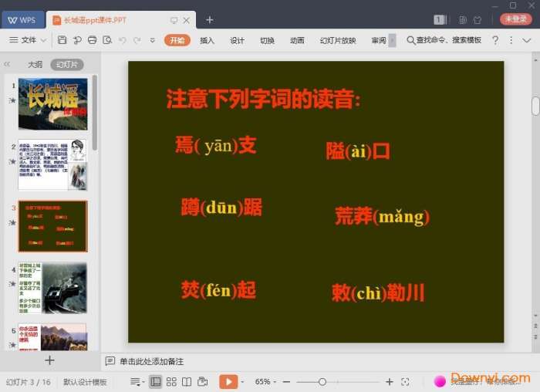The height and width of the screenshot is (392, 540).
Task: Open the 设计 ribbon tab
Action: pos(237,40)
